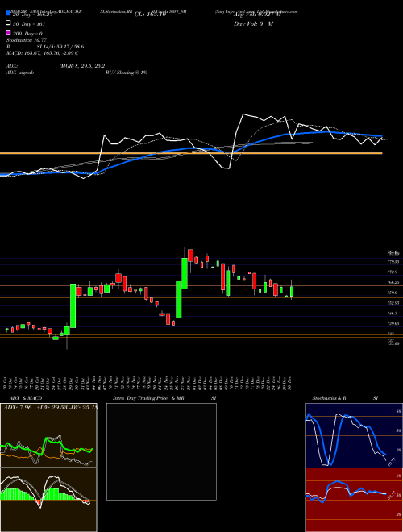The image size is (403, 532).
Task: Click the orange horizontal support line in EMA chart
Action: tap(191, 153)
